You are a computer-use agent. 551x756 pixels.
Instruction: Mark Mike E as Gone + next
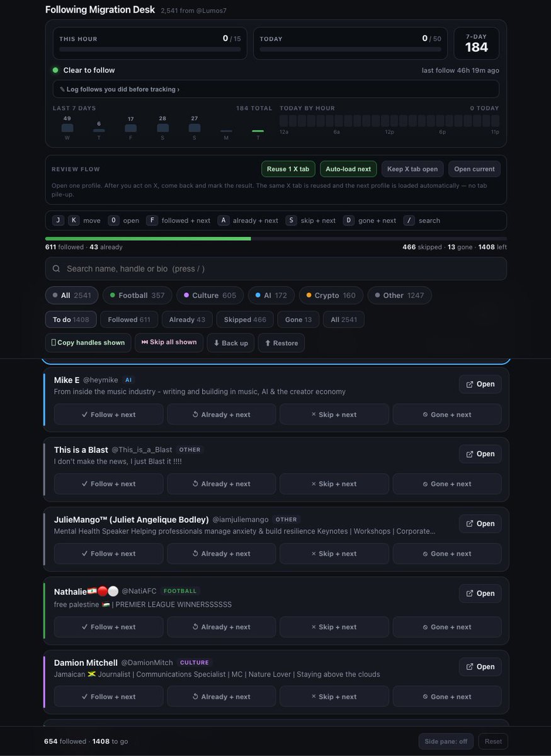point(447,415)
